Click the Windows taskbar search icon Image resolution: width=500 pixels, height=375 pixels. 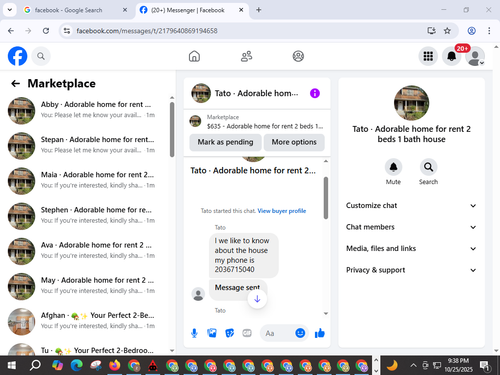click(x=35, y=366)
